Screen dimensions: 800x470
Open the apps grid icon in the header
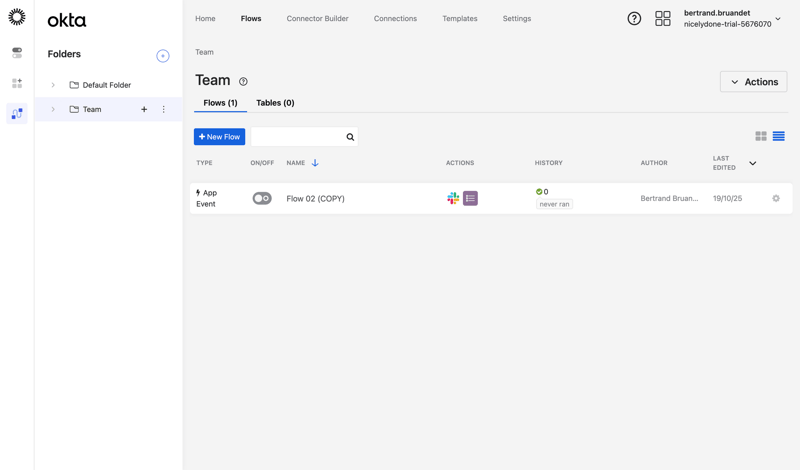tap(663, 19)
